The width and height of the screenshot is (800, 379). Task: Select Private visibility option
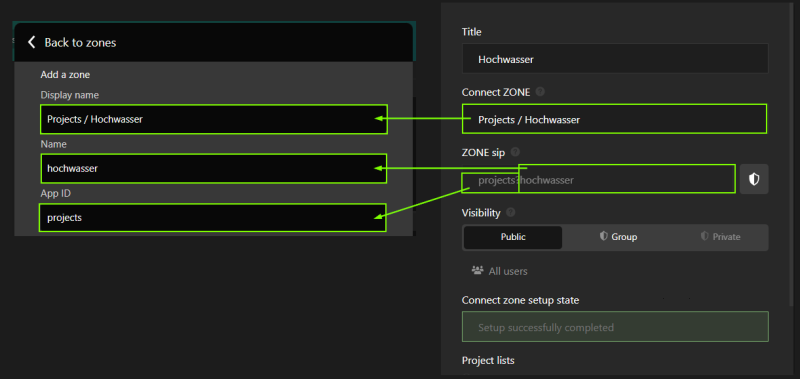(x=720, y=237)
